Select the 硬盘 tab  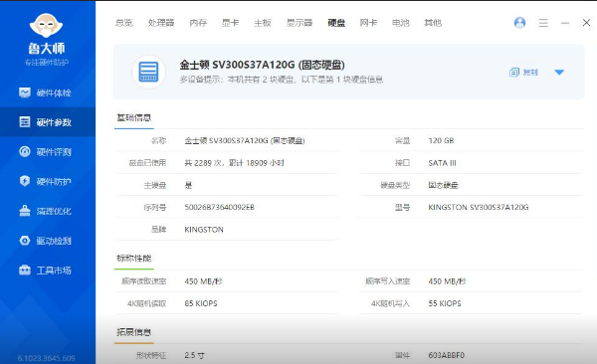click(x=336, y=23)
